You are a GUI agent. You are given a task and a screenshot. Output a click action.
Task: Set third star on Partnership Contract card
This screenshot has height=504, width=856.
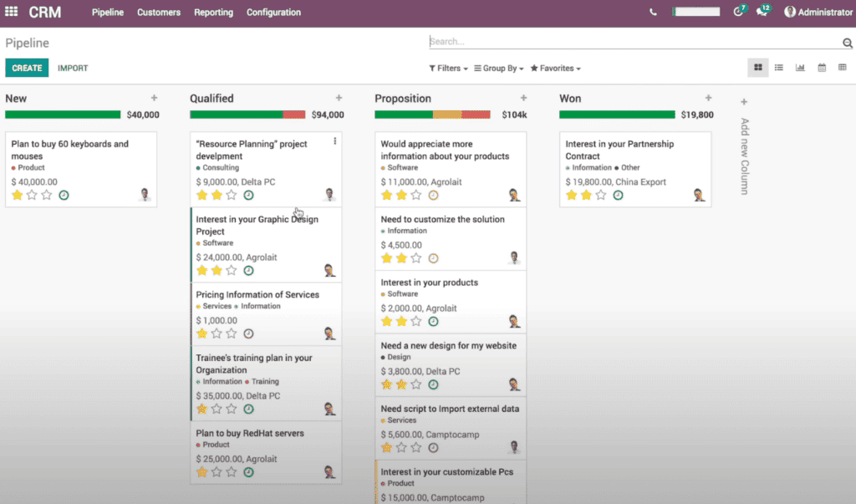[x=601, y=195]
